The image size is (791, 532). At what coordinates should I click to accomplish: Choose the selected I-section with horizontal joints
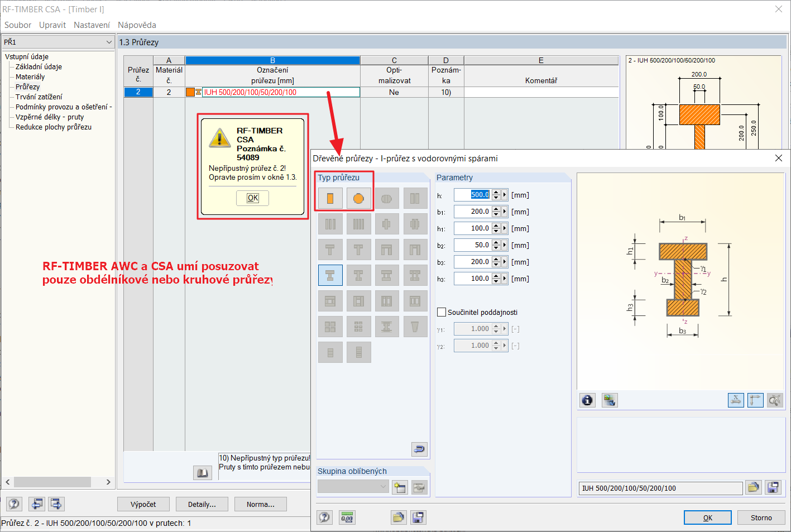[330, 275]
